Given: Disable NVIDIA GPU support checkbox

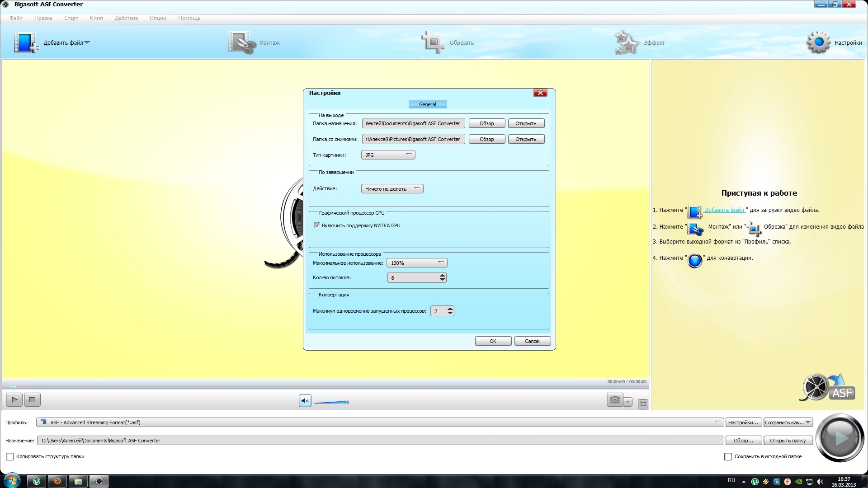Looking at the screenshot, I should pos(317,225).
